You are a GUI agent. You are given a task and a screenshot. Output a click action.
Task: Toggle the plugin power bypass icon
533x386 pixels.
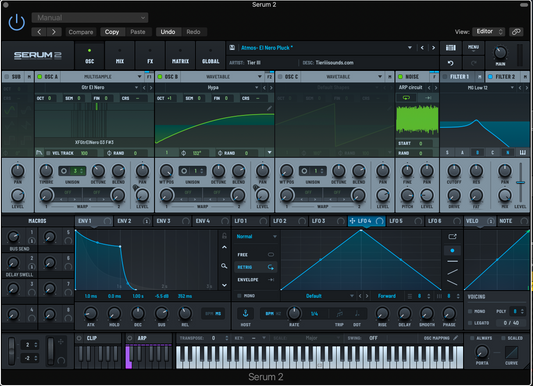(17, 23)
